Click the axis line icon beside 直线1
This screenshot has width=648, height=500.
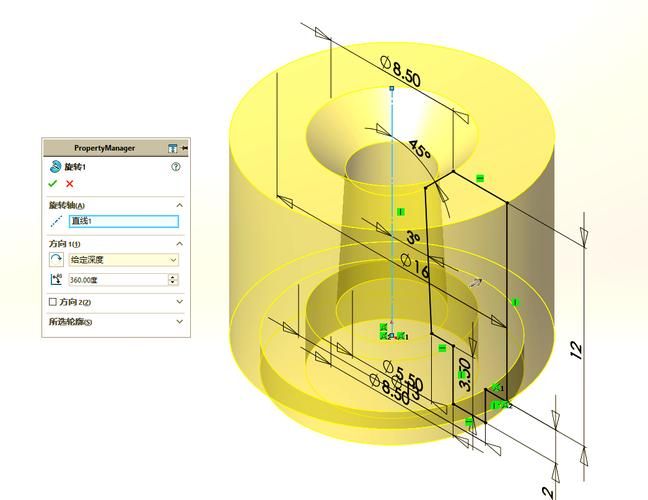(x=55, y=221)
